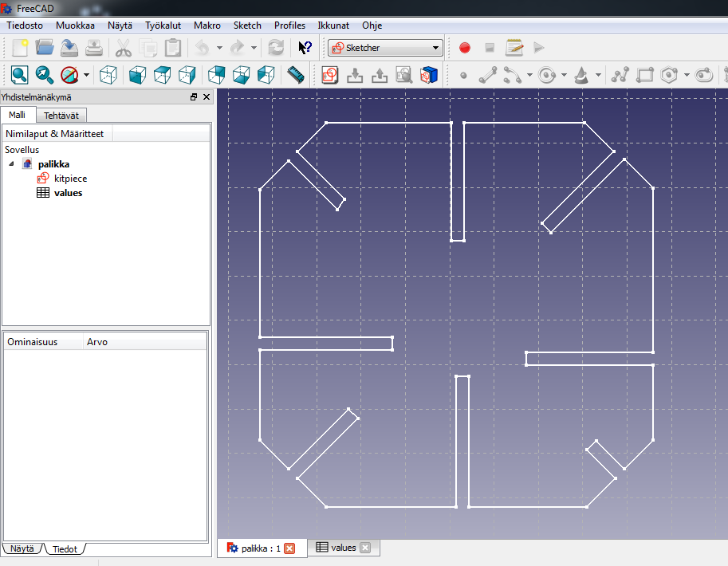Select the create arc tool
The image size is (728, 566).
pos(513,75)
